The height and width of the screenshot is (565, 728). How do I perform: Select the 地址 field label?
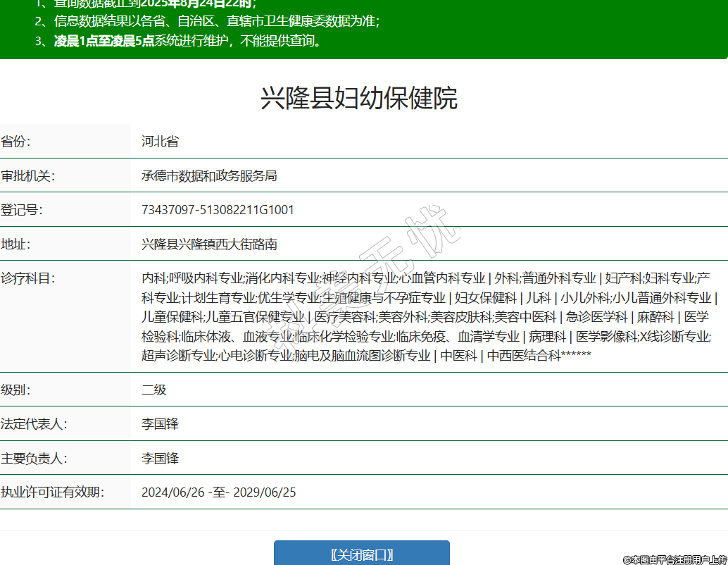tap(16, 244)
